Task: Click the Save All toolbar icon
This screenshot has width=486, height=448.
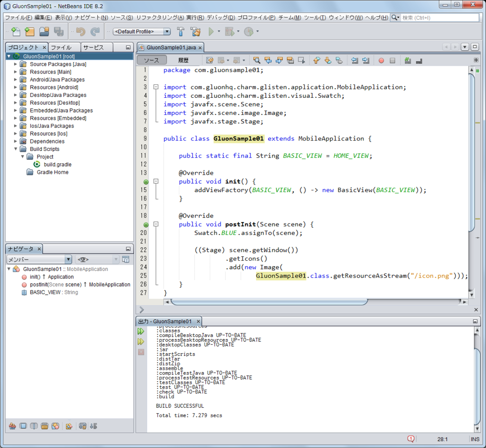Action: tap(58, 31)
